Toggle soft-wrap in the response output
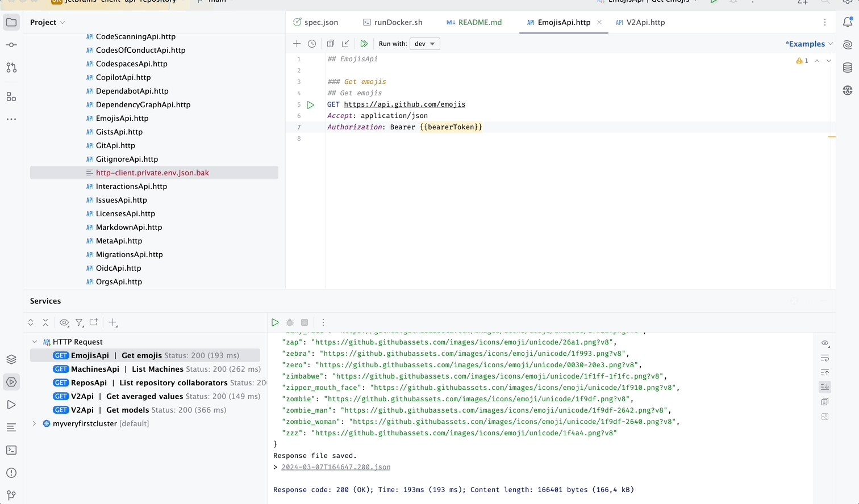 coord(825,358)
